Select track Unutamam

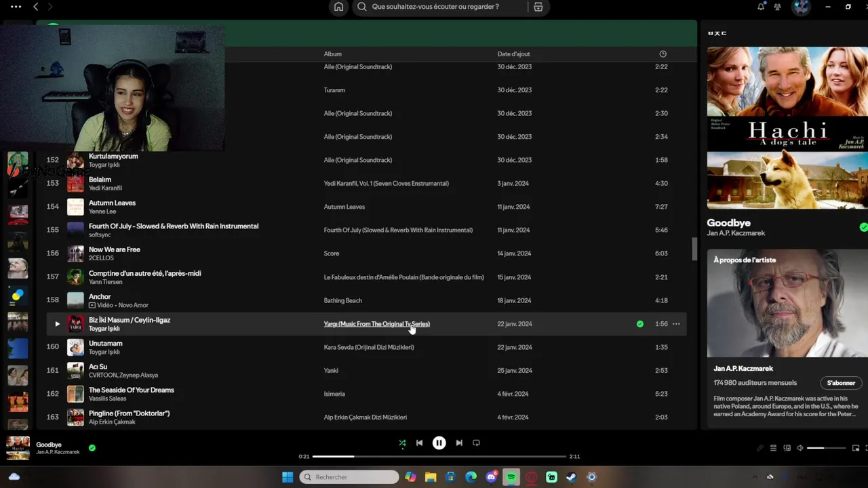point(105,343)
